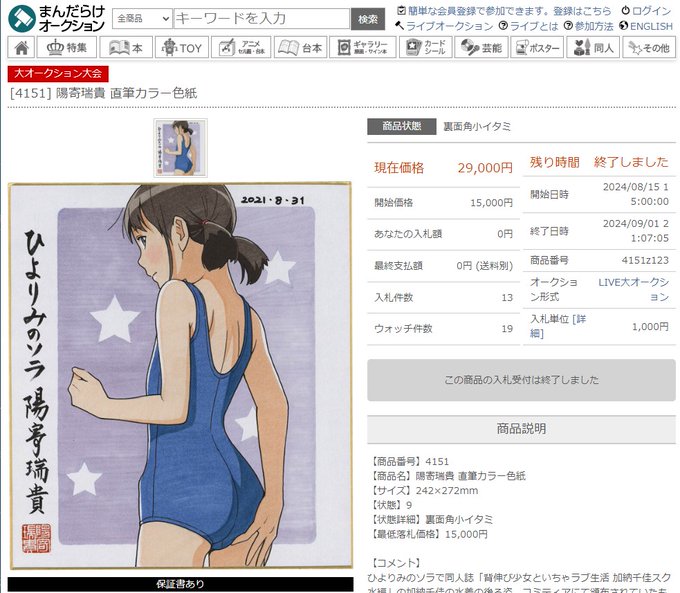Open the LIVE大オークション format link
This screenshot has height=593, width=680.
click(x=634, y=289)
